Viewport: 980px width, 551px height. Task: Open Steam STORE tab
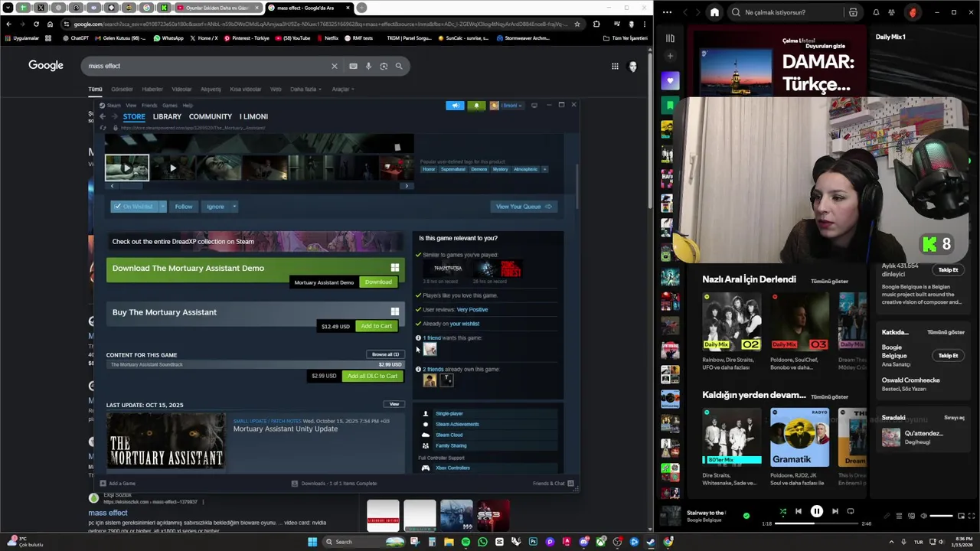[134, 116]
